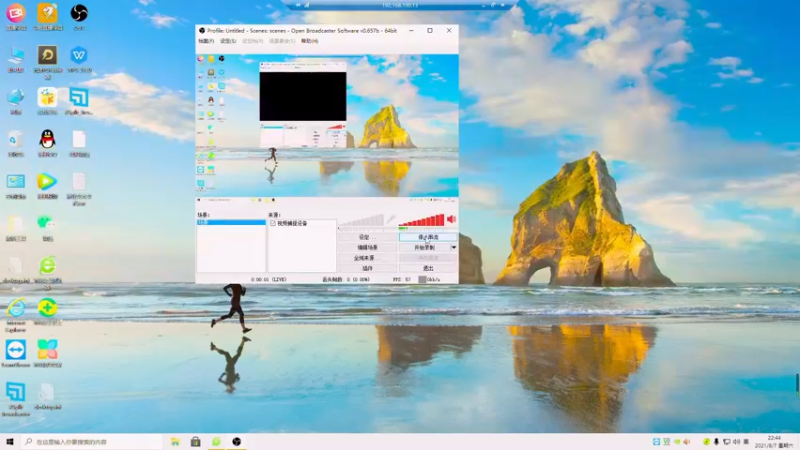
Task: Open the XSplit icon in the third row
Action: (x=79, y=97)
